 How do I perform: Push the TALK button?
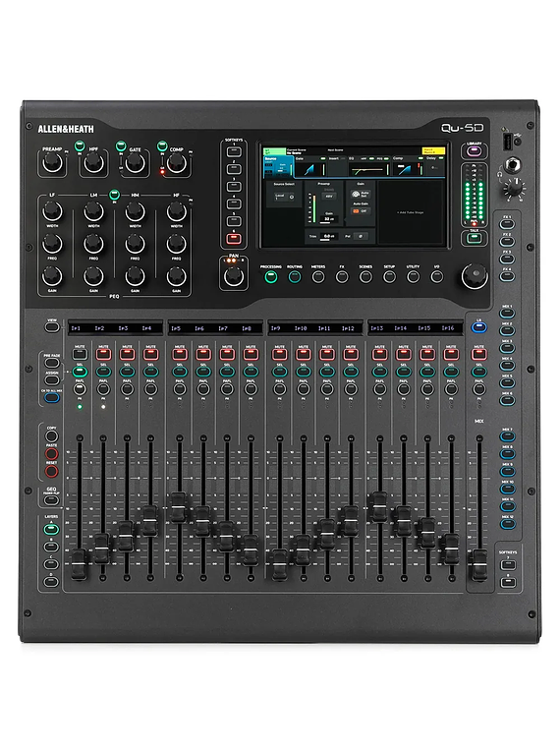point(474,238)
